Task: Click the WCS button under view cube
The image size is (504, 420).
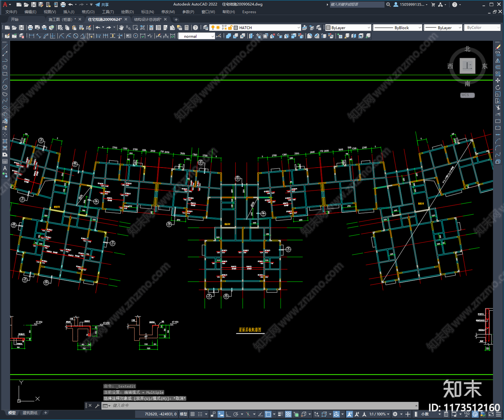Action: click(467, 95)
